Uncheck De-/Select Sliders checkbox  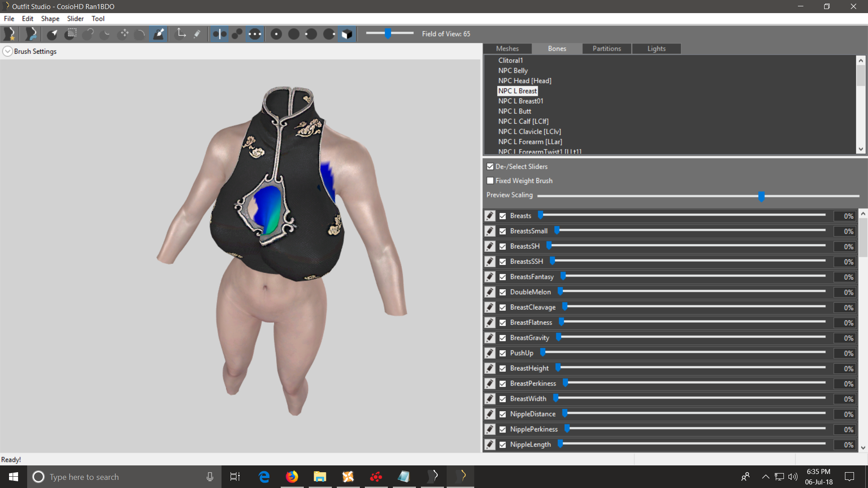490,167
